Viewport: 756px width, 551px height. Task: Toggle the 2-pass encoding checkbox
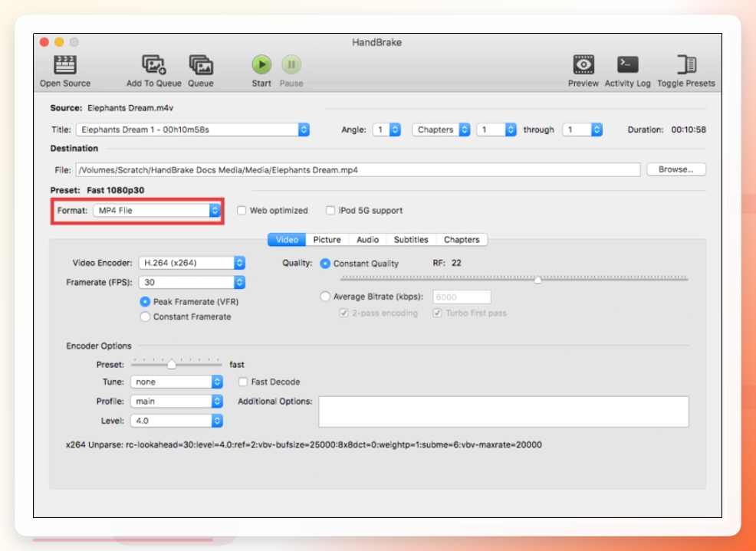click(x=343, y=313)
